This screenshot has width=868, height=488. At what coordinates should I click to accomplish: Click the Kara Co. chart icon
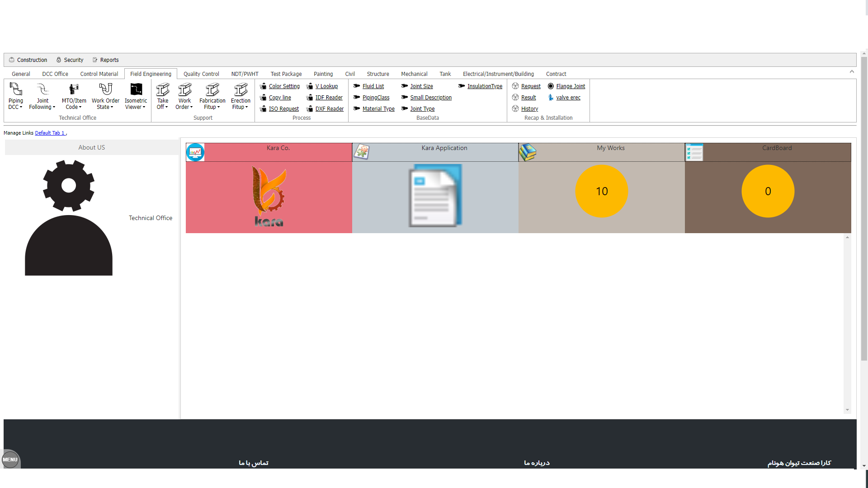pyautogui.click(x=195, y=152)
